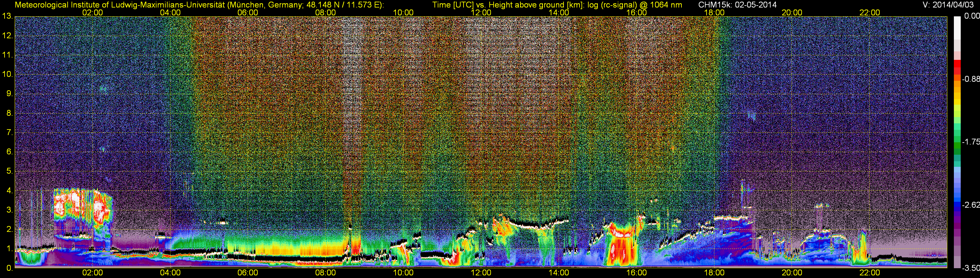Click the 8 km height axis label

(9, 113)
